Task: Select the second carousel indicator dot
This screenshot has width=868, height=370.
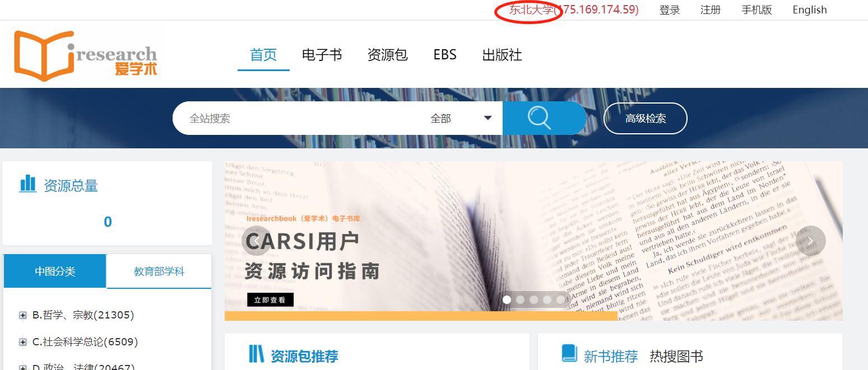Action: pos(521,299)
